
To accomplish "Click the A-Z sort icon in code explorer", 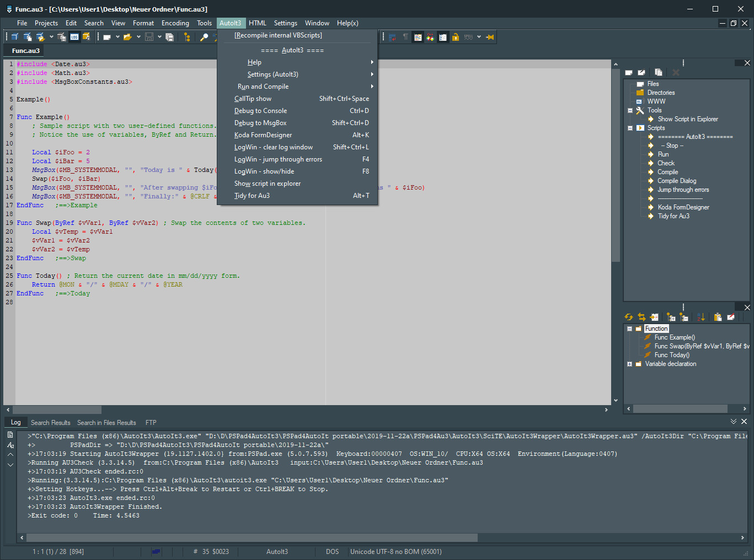I will pyautogui.click(x=701, y=317).
